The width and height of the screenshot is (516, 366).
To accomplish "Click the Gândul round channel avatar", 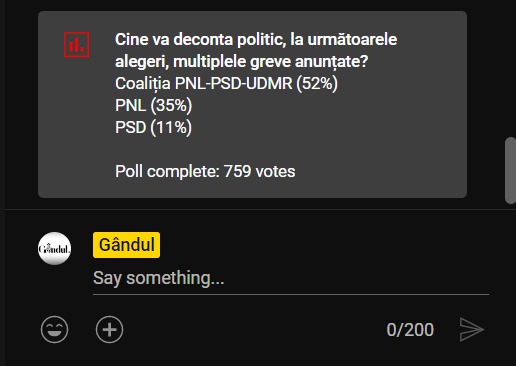I will pyautogui.click(x=54, y=248).
